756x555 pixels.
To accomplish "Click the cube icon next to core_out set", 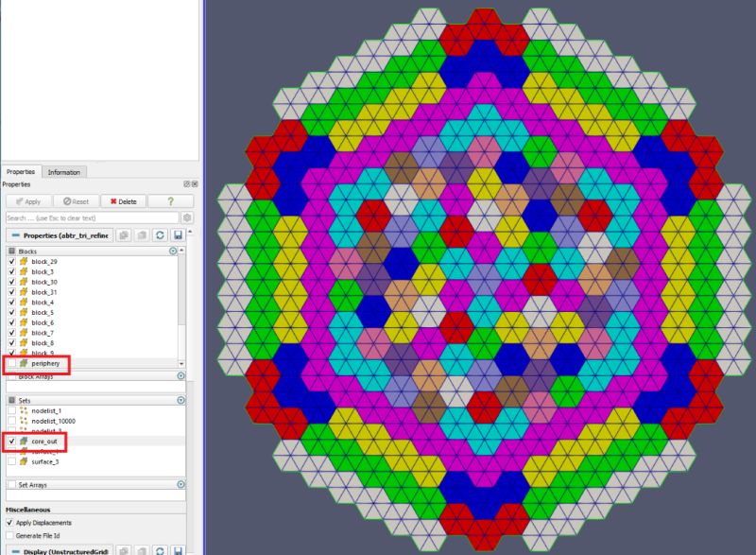I will click(x=23, y=441).
